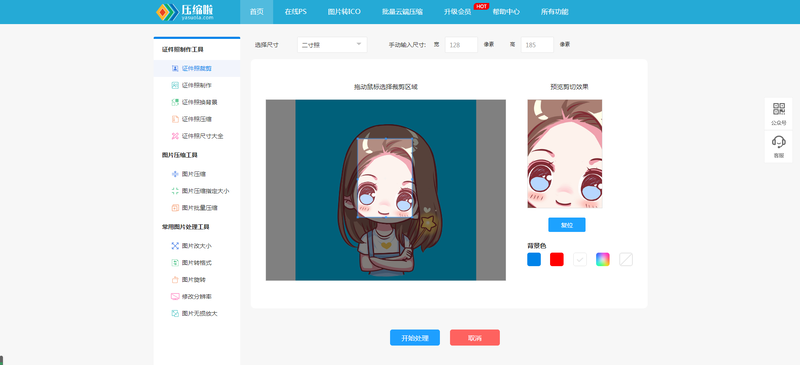Select the 图片批量压缩 tool icon
The height and width of the screenshot is (365, 800).
pos(175,208)
